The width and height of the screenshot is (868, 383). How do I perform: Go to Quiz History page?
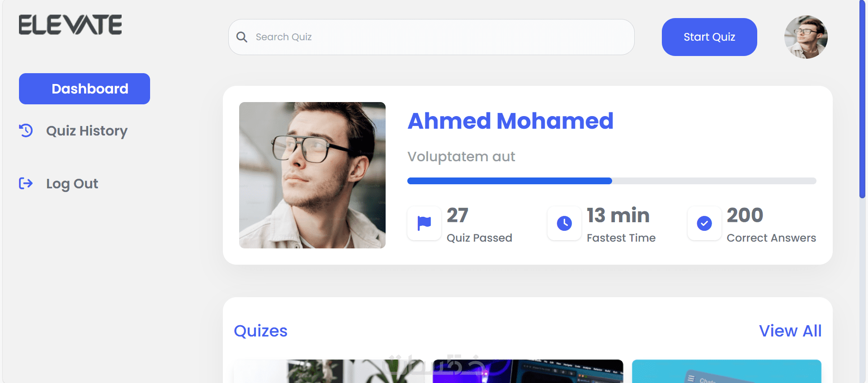[87, 131]
